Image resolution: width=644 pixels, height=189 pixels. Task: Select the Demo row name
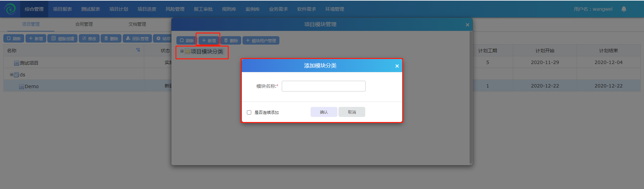tap(32, 86)
